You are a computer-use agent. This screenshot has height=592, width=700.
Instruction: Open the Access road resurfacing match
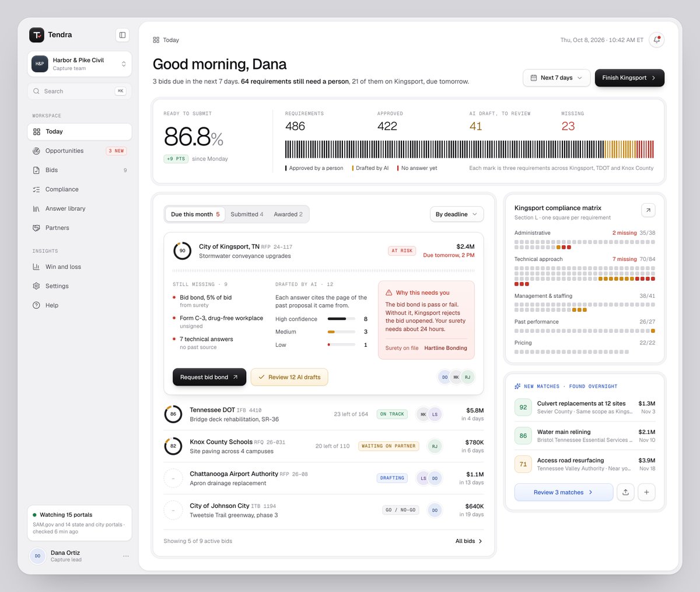tap(584, 465)
